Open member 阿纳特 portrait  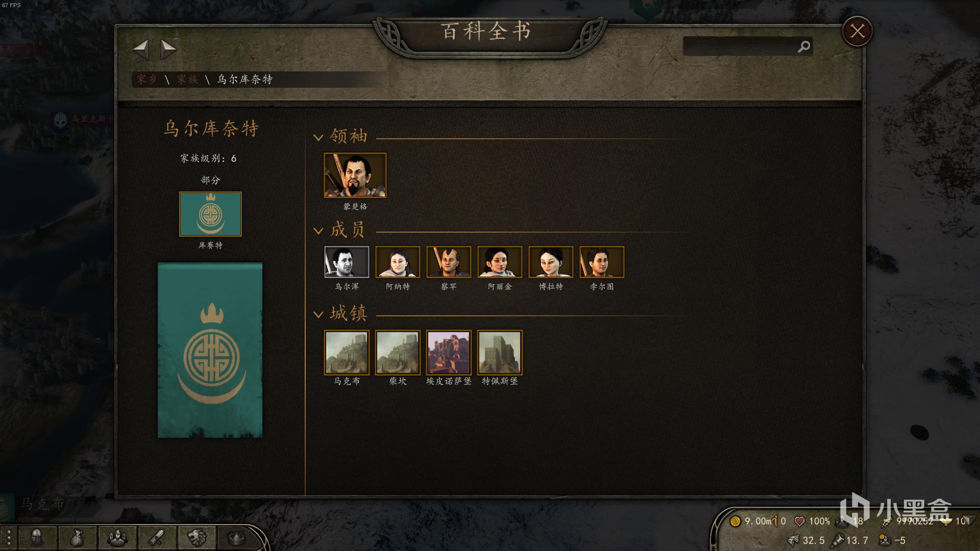pos(398,262)
